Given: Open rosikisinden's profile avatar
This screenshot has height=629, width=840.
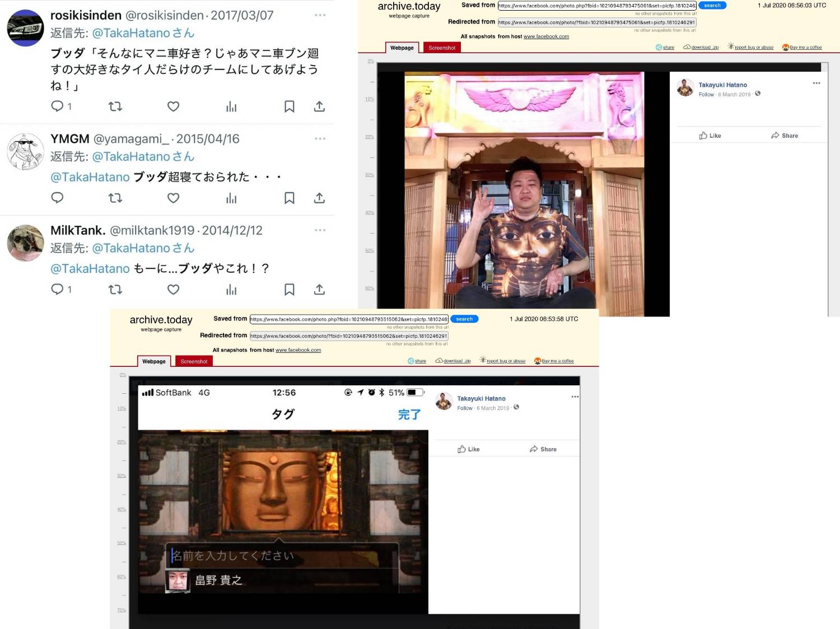Looking at the screenshot, I should pyautogui.click(x=25, y=28).
